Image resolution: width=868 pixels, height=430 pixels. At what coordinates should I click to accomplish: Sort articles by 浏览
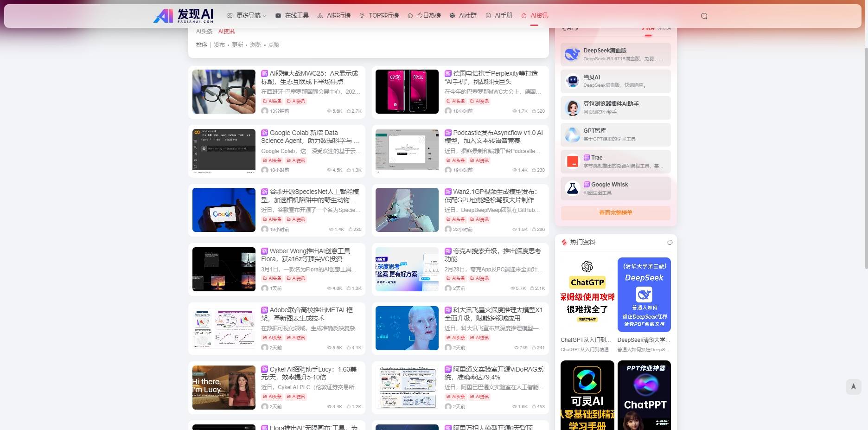[x=255, y=45]
